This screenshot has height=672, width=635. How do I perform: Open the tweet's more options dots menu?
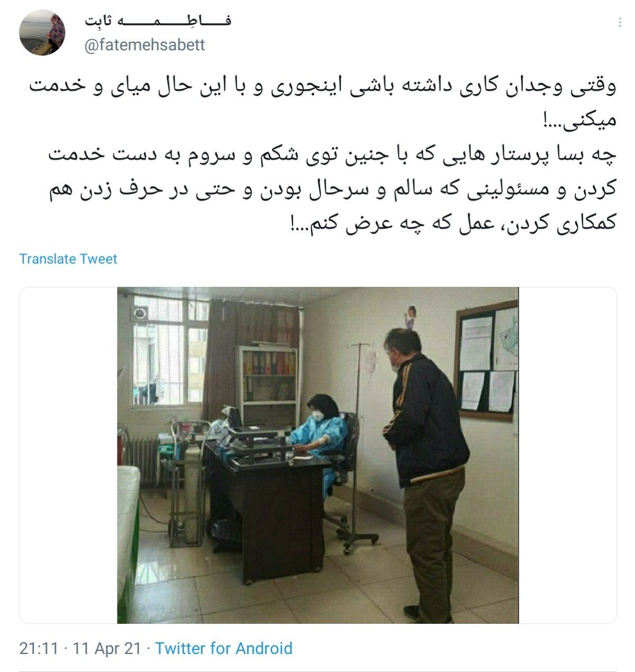pos(620,23)
